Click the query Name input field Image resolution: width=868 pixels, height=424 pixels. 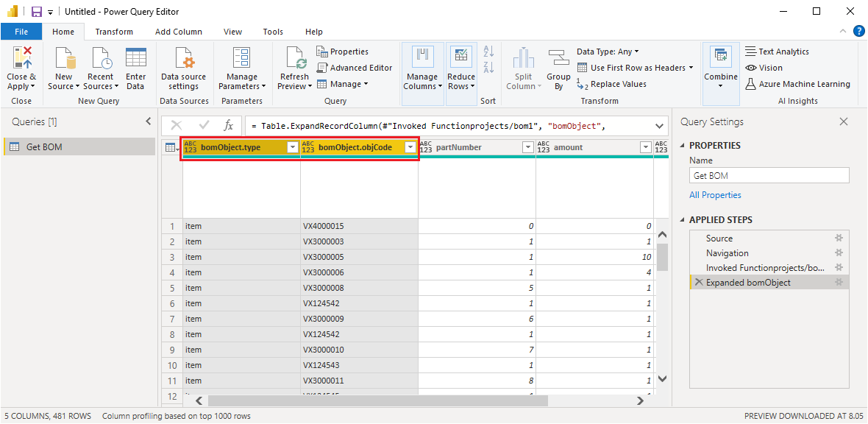[769, 176]
